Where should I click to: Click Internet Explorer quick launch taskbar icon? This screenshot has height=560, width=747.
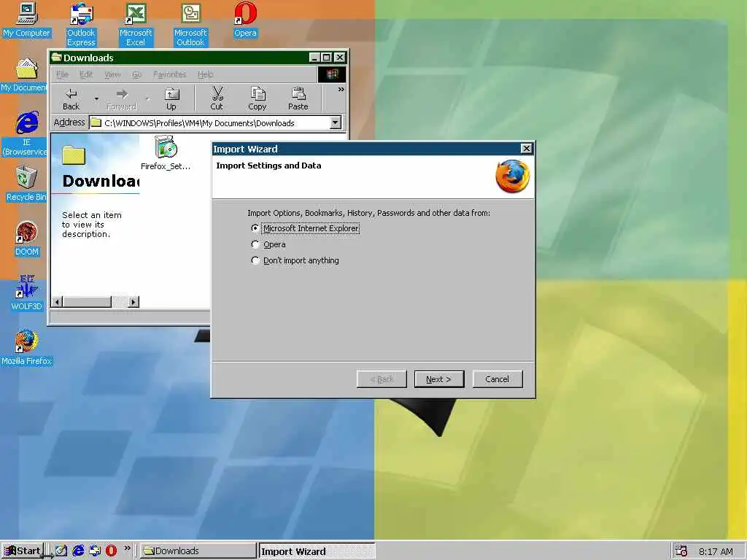(x=78, y=551)
